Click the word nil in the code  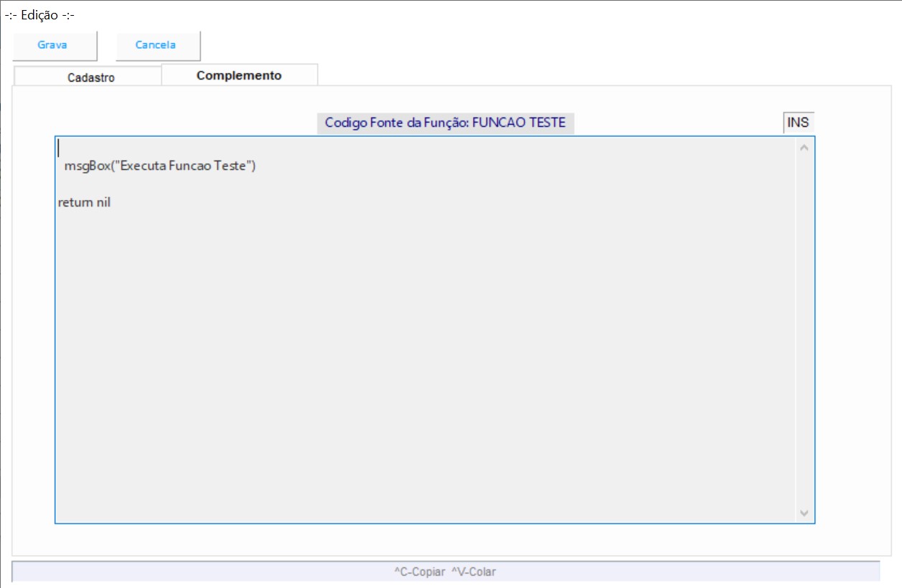click(103, 203)
